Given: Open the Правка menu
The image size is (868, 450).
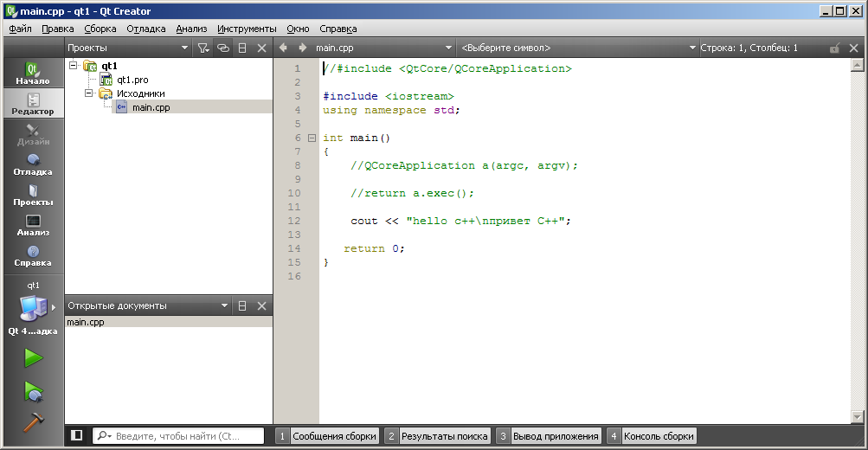Looking at the screenshot, I should [58, 29].
